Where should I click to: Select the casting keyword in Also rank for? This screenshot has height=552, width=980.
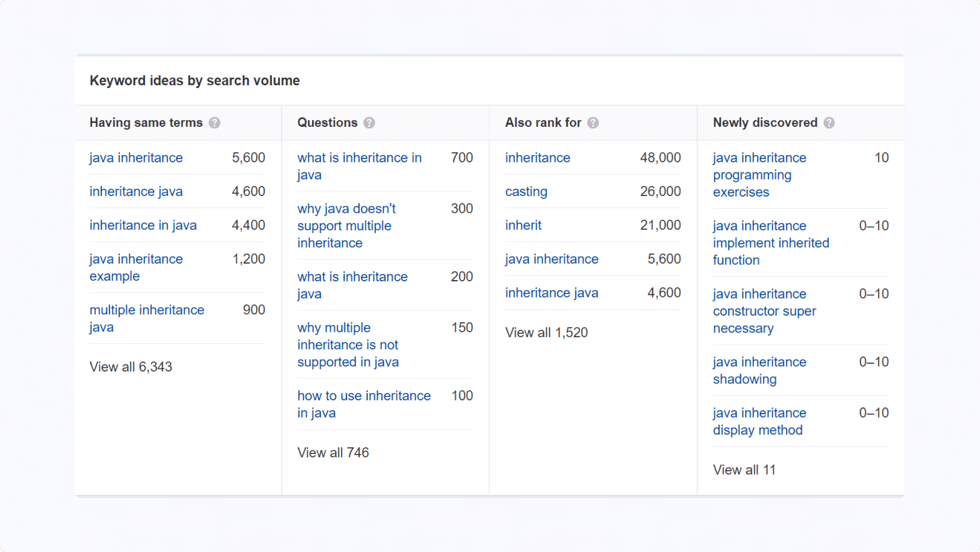click(x=526, y=191)
